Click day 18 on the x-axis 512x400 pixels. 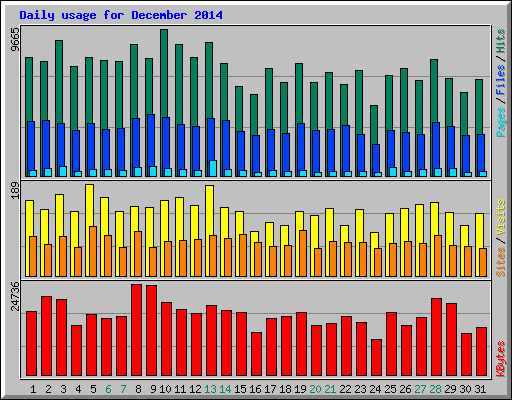coord(285,389)
